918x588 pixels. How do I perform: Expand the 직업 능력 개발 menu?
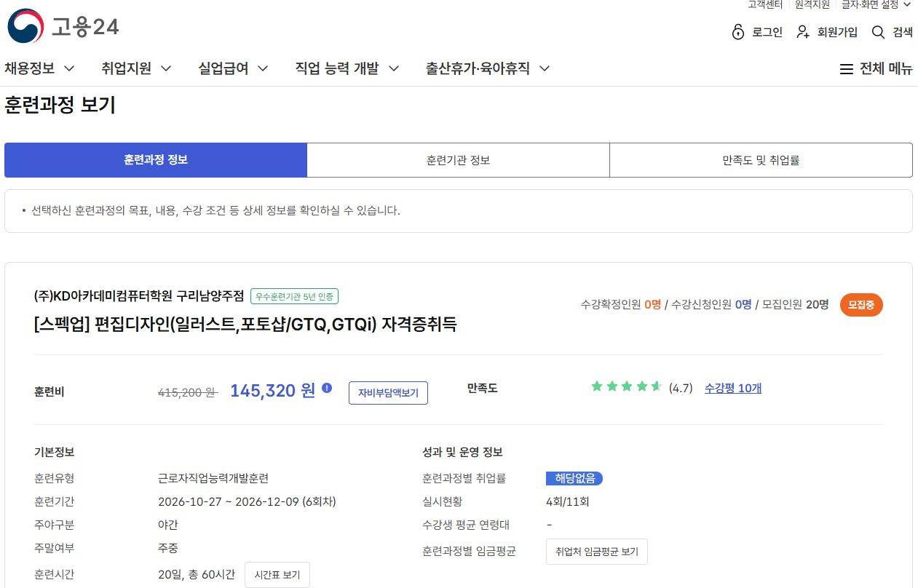click(347, 68)
